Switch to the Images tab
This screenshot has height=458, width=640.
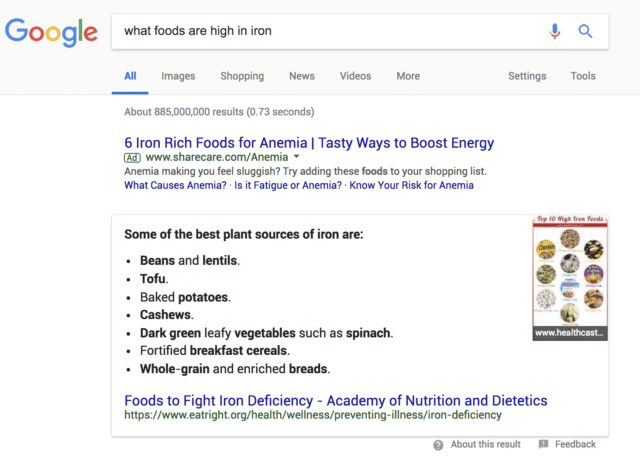(x=178, y=76)
